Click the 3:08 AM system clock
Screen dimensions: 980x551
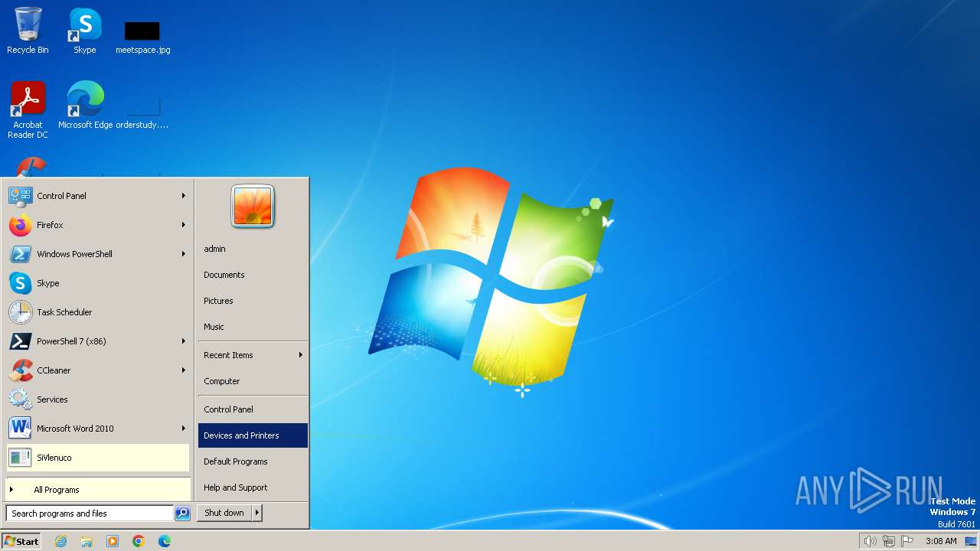point(941,541)
